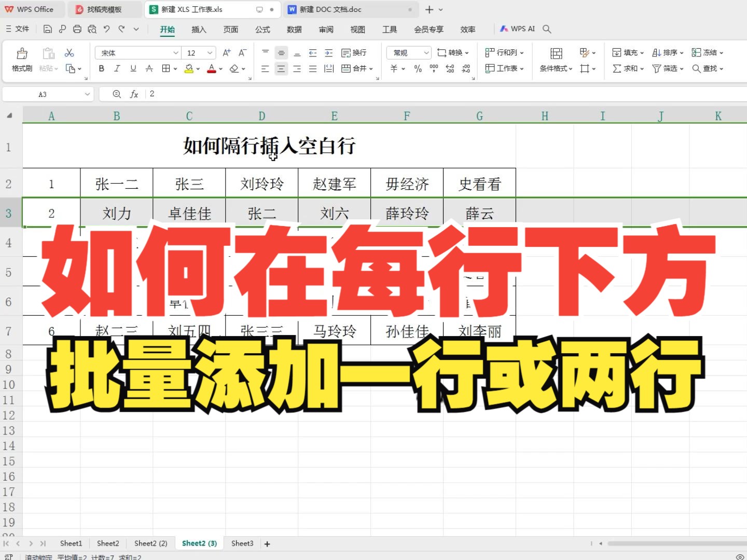Screen dimensions: 747x560
Task: Expand the Sort (排序) dropdown
Action: [x=681, y=53]
